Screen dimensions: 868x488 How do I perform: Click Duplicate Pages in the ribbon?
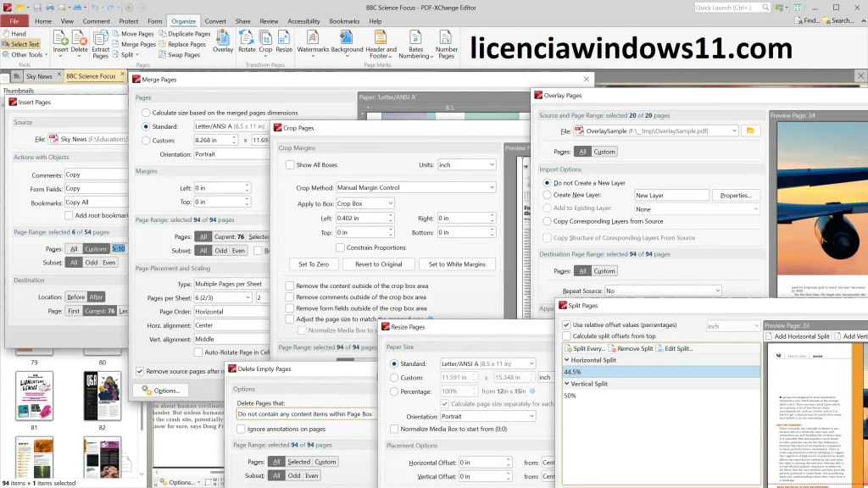(185, 34)
